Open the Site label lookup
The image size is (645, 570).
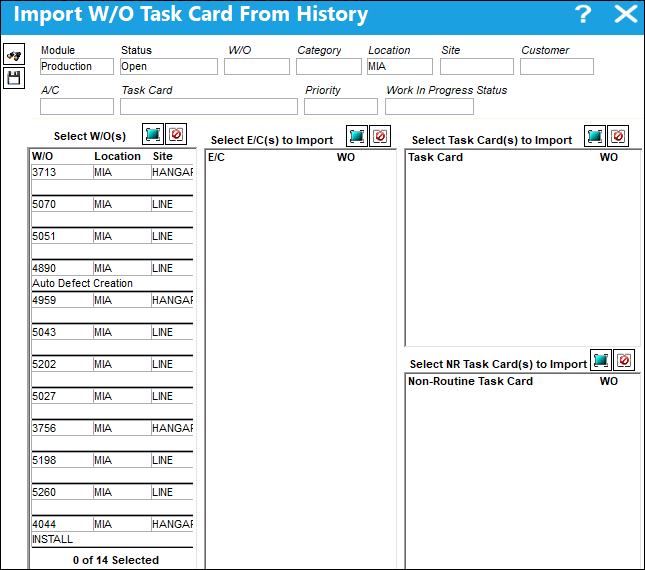[x=450, y=50]
